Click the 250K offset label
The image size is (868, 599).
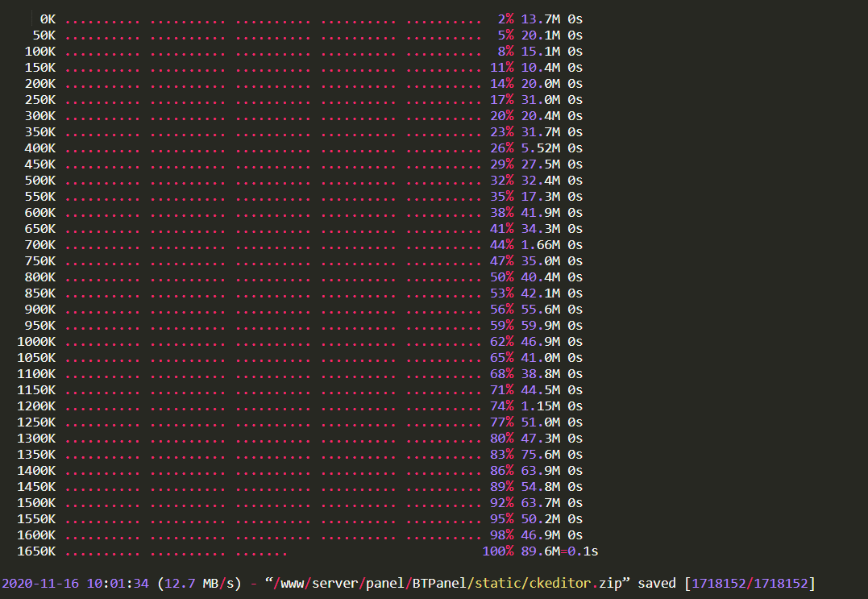pos(39,100)
